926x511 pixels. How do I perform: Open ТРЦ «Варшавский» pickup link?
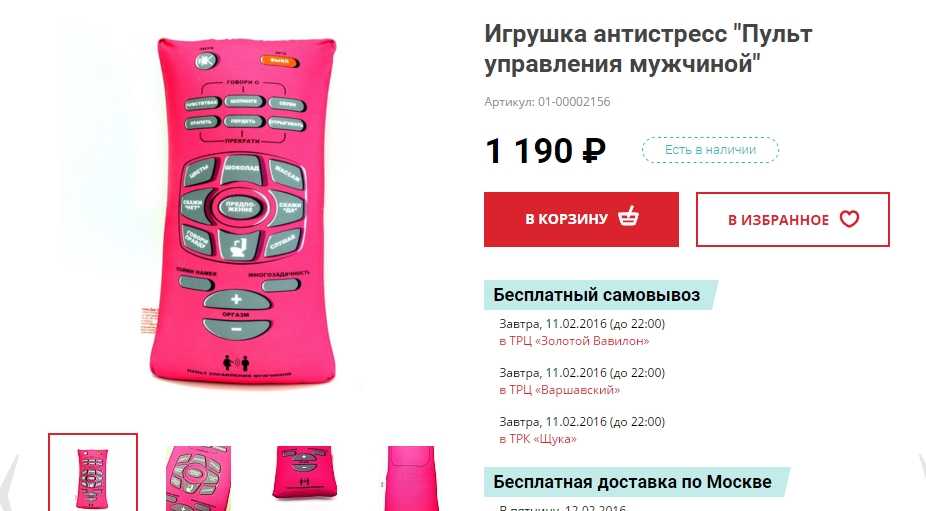click(x=560, y=390)
